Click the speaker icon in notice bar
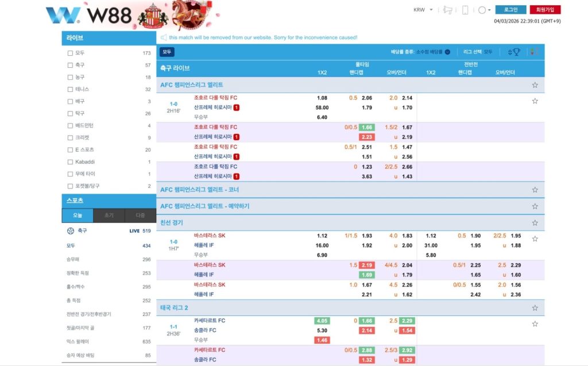This screenshot has height=366, width=588. point(164,37)
